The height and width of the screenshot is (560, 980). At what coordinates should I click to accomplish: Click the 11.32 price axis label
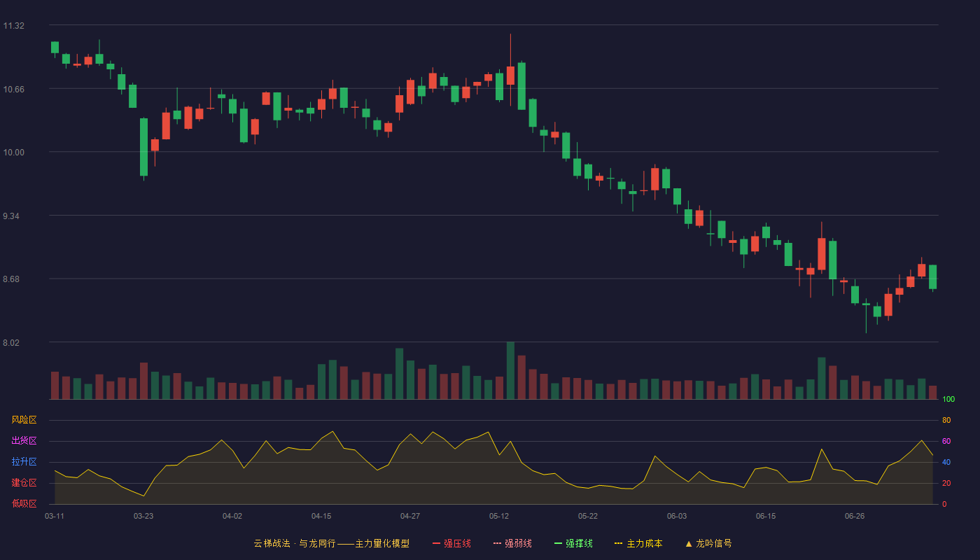tap(13, 26)
